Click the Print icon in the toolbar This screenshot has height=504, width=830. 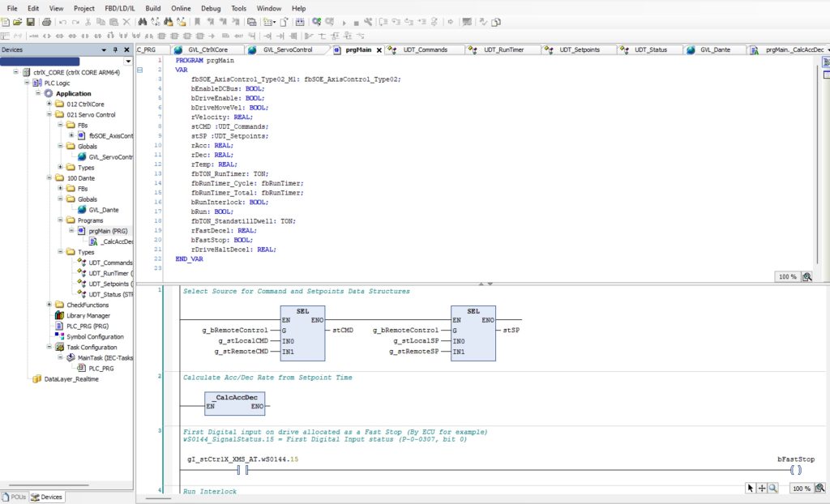tap(47, 22)
